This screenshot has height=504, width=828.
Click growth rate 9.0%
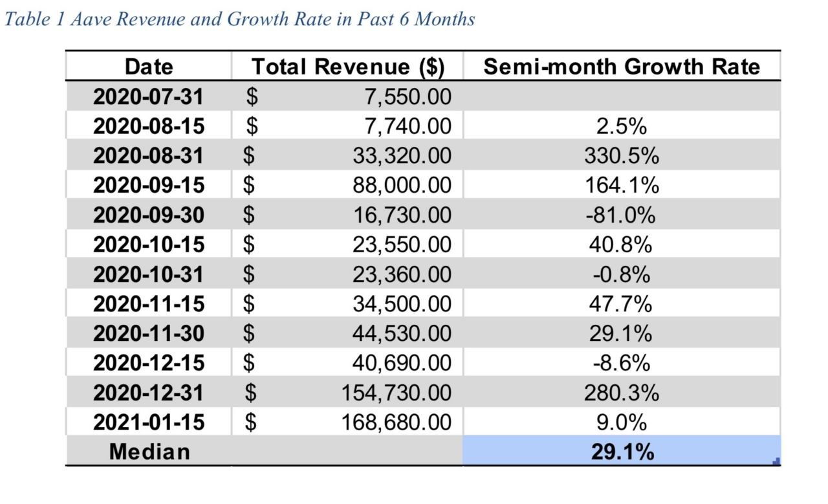click(622, 422)
